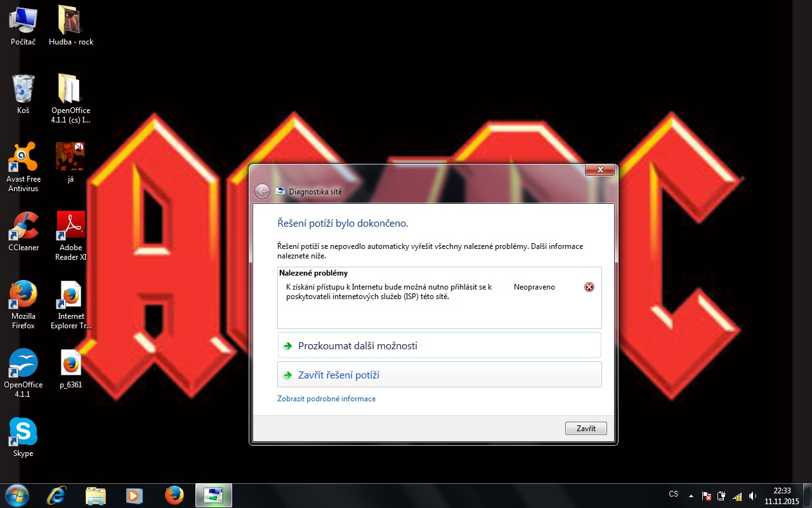Launch Avast Free Antivirus shortcut
Image resolution: width=812 pixels, height=508 pixels.
(23, 167)
